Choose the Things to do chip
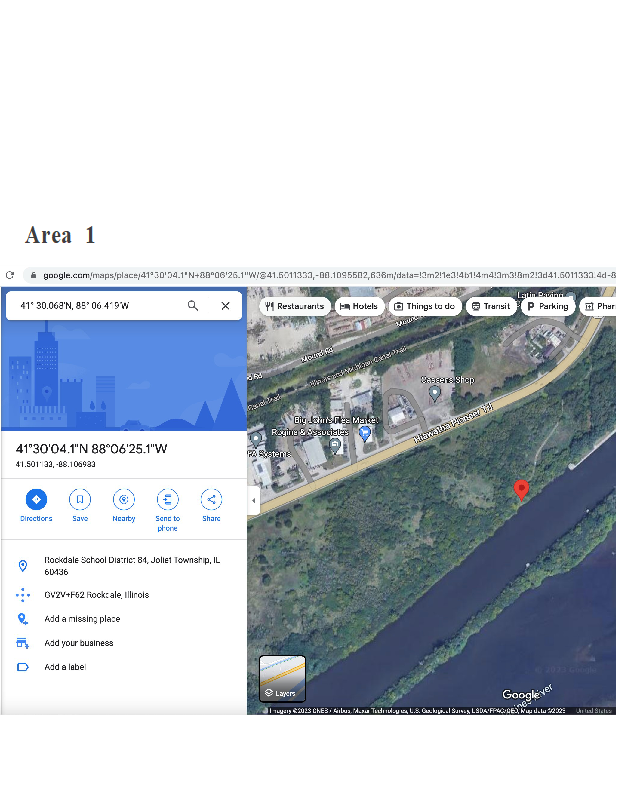 [x=425, y=306]
